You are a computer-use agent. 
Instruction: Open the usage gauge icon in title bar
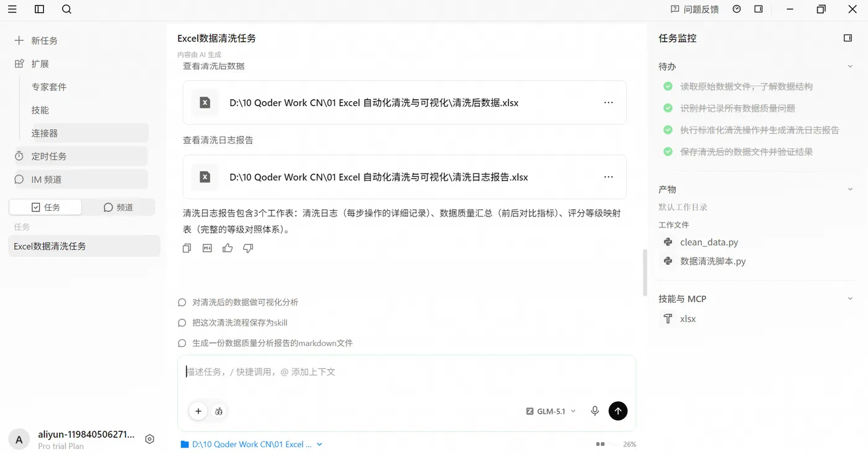point(737,9)
